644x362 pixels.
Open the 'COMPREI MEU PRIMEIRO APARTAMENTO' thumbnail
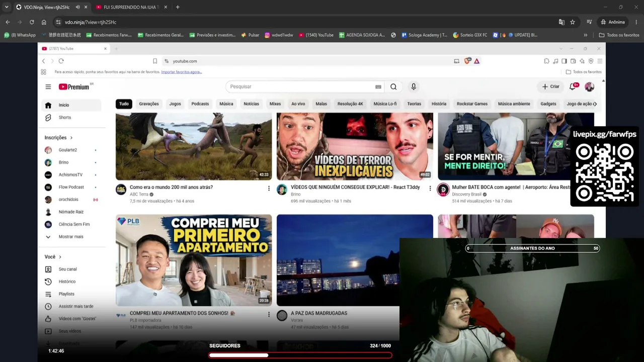pos(194,260)
